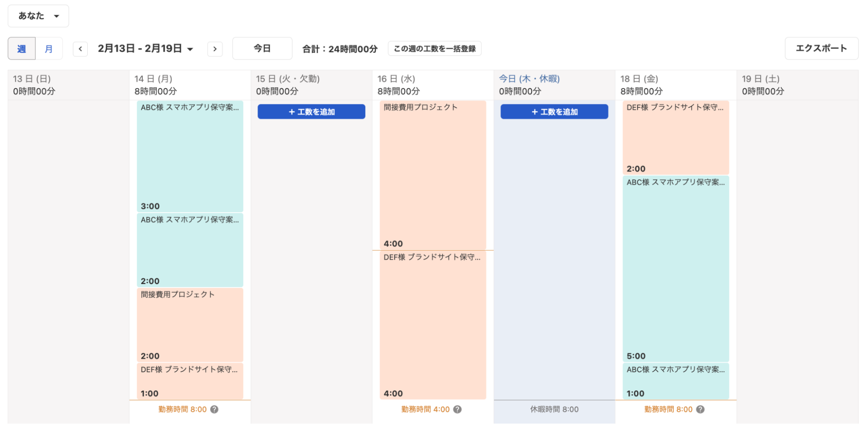Screen dimensions: 868x424
Task: Click the 休暇時間 8:00 label
Action: 554,409
